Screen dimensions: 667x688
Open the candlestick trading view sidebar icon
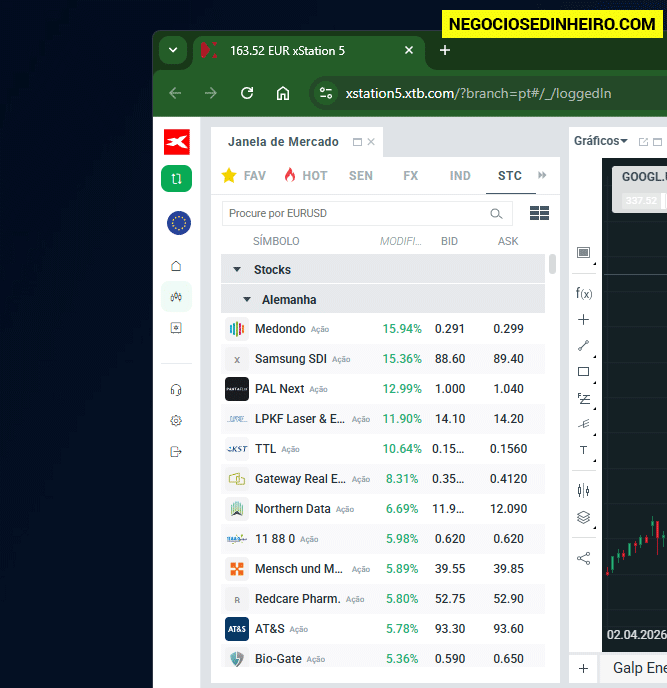click(x=176, y=297)
